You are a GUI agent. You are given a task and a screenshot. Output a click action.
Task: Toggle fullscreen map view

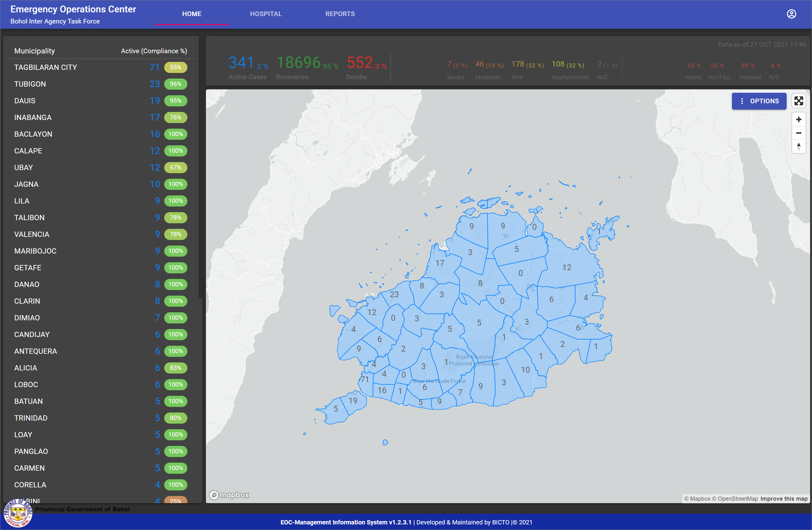[x=798, y=101]
